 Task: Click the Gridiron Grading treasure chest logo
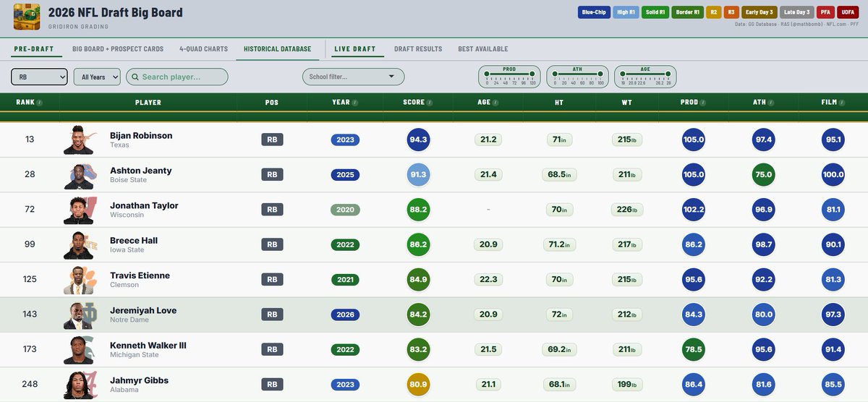point(26,17)
